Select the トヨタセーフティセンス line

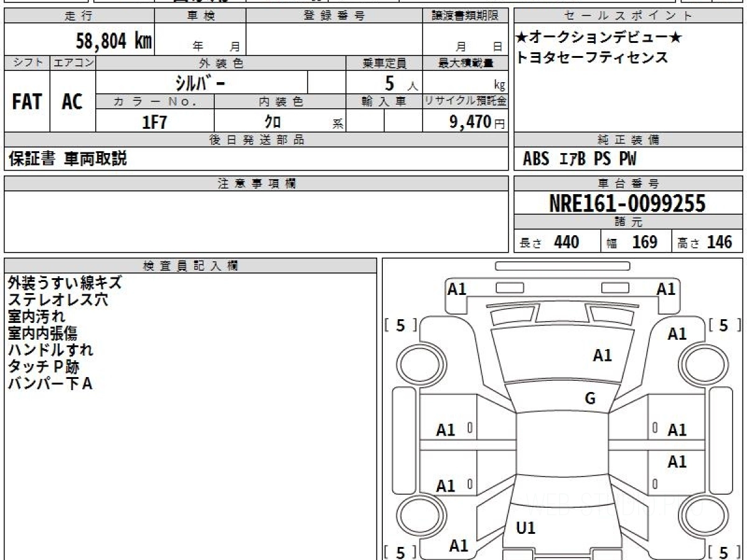[x=591, y=58]
